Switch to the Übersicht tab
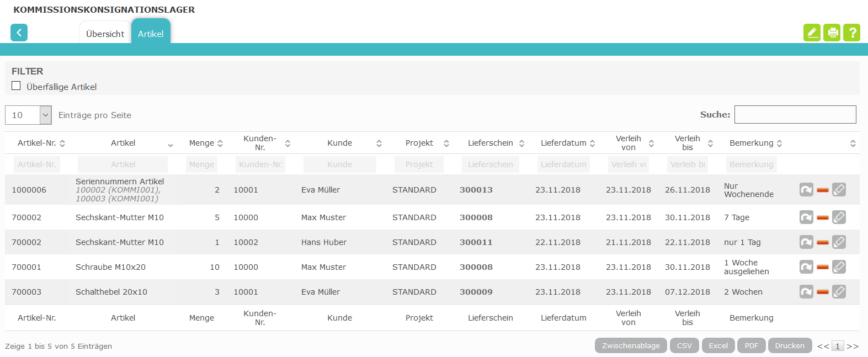 (x=105, y=34)
